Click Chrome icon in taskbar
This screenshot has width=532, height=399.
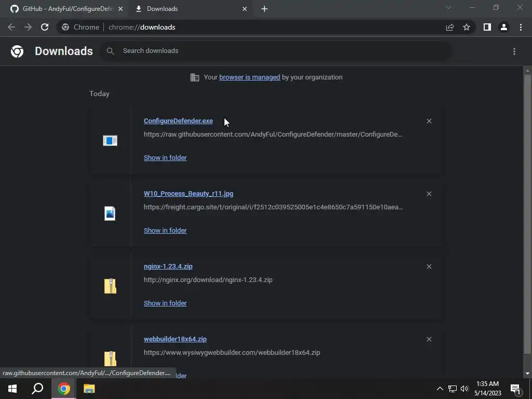tap(63, 389)
